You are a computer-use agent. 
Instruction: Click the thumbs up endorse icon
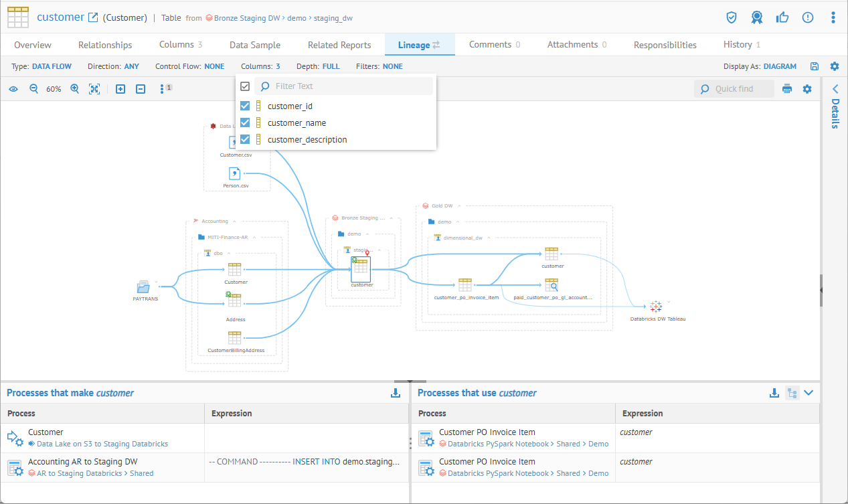pos(782,17)
